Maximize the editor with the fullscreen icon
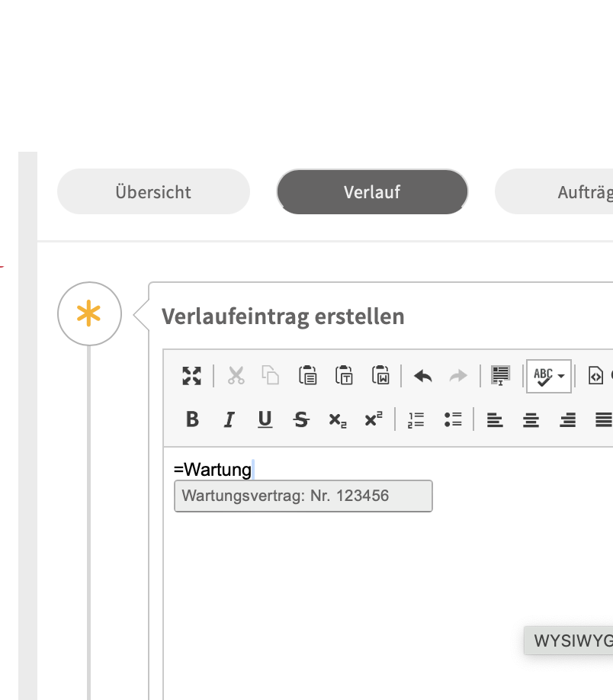Screen dimensions: 613x700 [192, 375]
